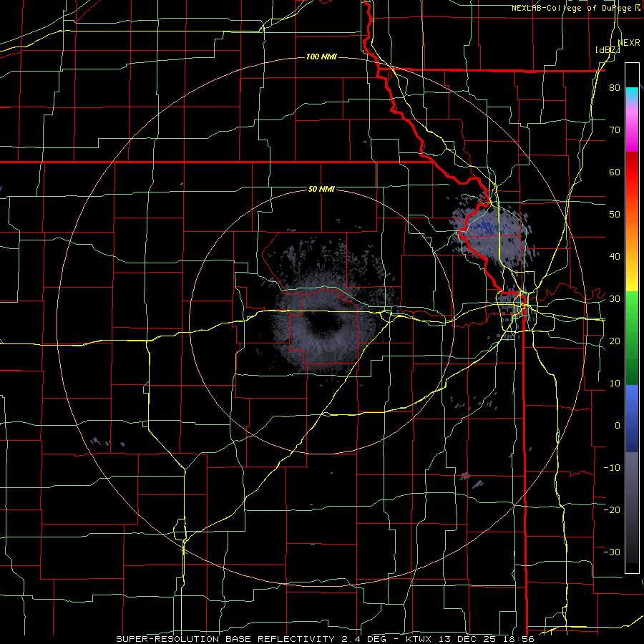Click the 40 dBZ scale value
The height and width of the screenshot is (644, 644).
[x=615, y=257]
